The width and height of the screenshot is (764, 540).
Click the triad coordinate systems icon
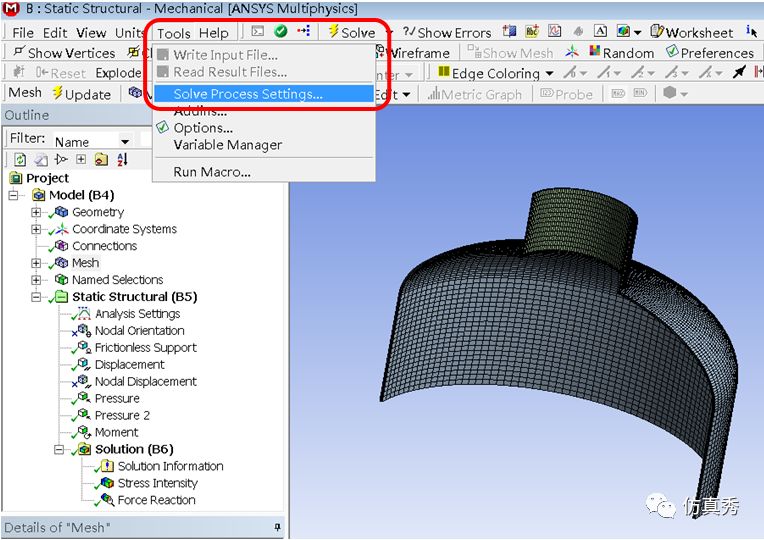coord(572,52)
